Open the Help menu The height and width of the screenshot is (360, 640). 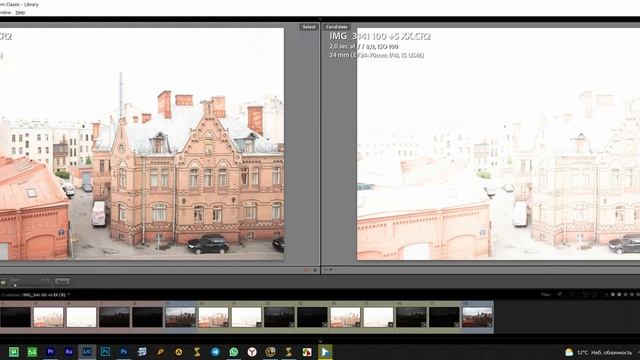(x=20, y=13)
